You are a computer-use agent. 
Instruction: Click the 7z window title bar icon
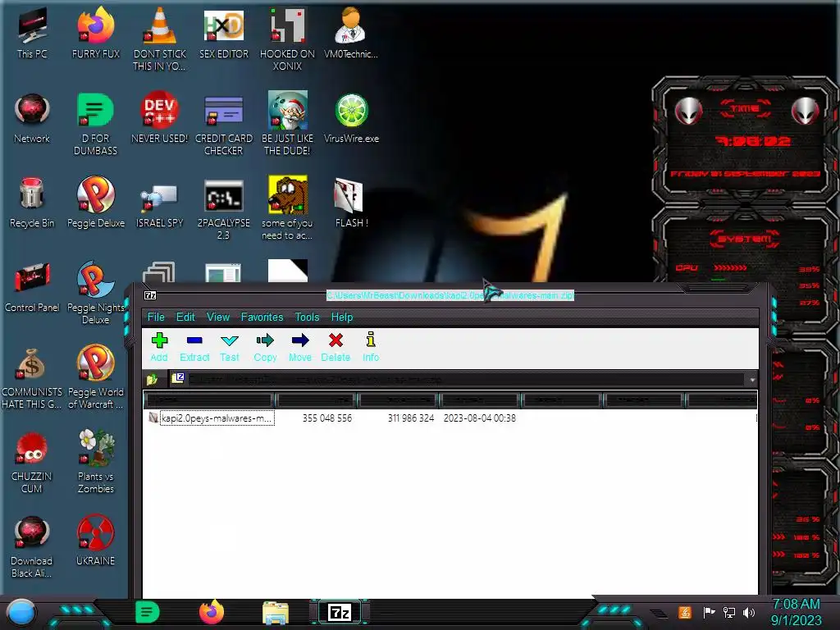click(151, 295)
